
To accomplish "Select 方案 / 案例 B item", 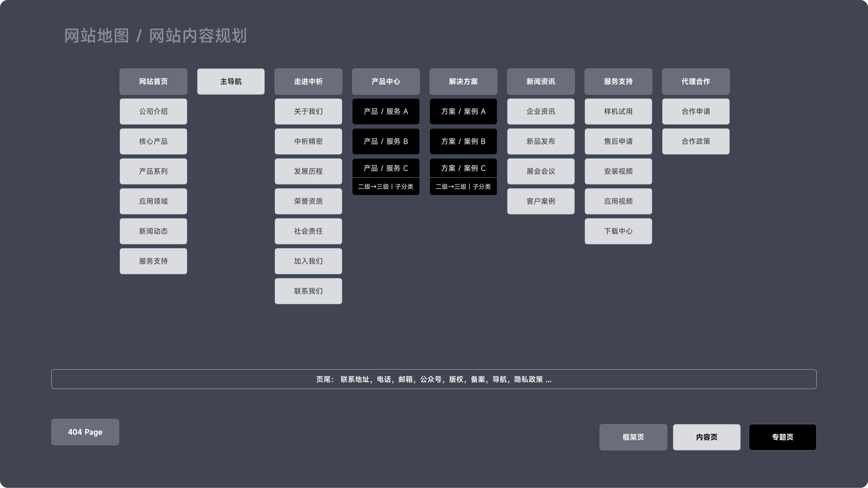I will (463, 141).
